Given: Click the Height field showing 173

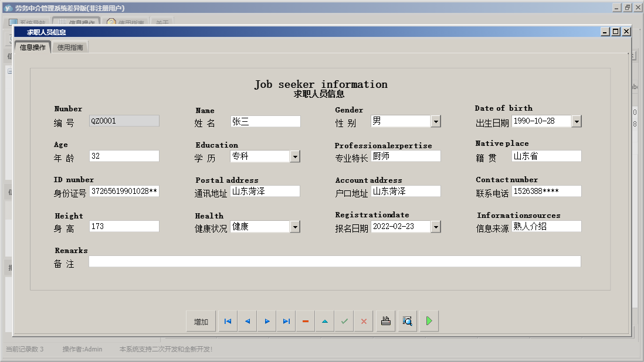Looking at the screenshot, I should coord(124,226).
